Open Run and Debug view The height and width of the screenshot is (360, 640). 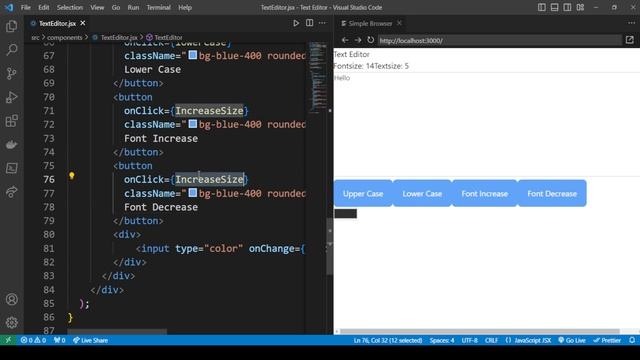pos(11,97)
